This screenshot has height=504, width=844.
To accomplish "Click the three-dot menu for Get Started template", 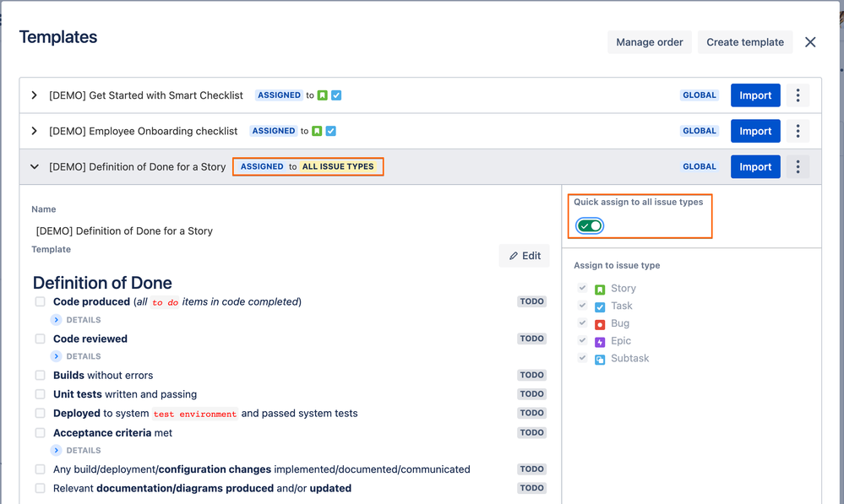I will pyautogui.click(x=798, y=95).
